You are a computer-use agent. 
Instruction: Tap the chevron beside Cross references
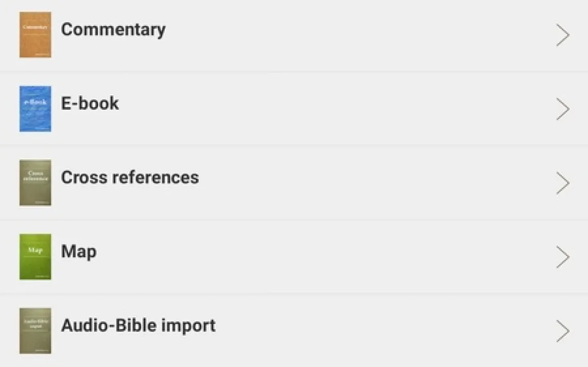click(x=563, y=183)
